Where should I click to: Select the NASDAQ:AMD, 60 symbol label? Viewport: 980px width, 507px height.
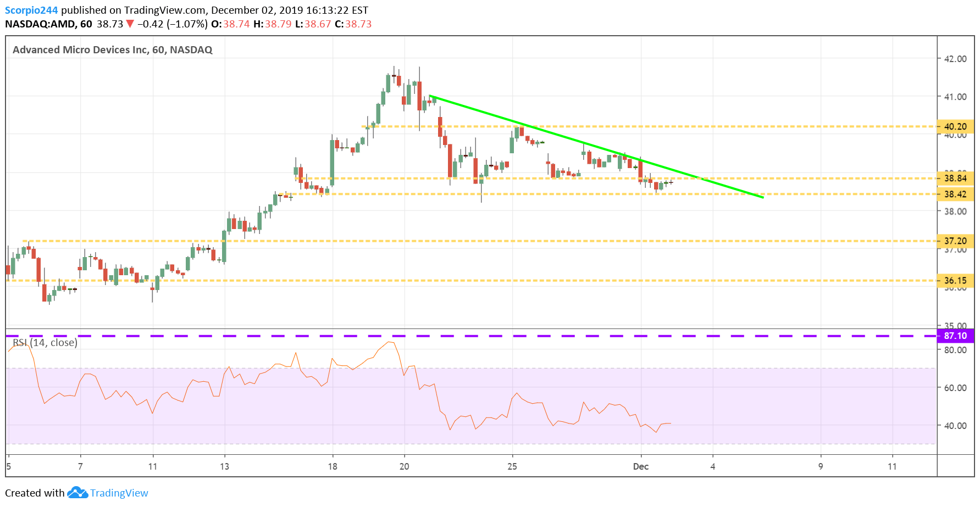48,24
